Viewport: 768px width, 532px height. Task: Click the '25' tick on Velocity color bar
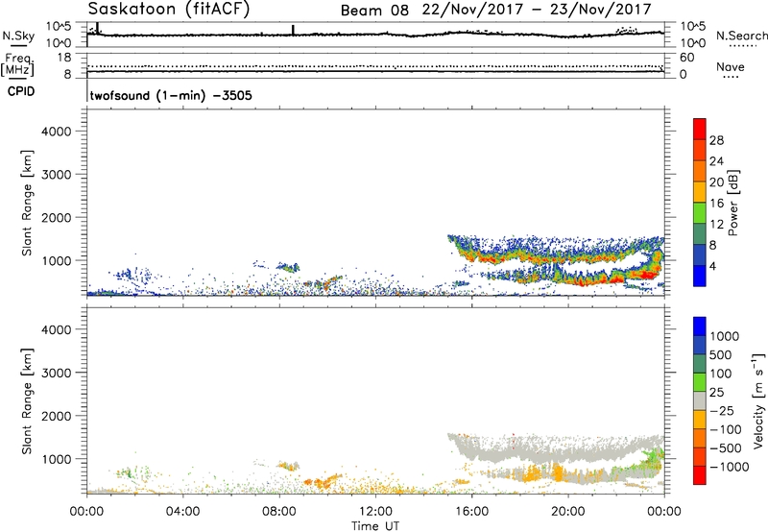[x=716, y=392]
